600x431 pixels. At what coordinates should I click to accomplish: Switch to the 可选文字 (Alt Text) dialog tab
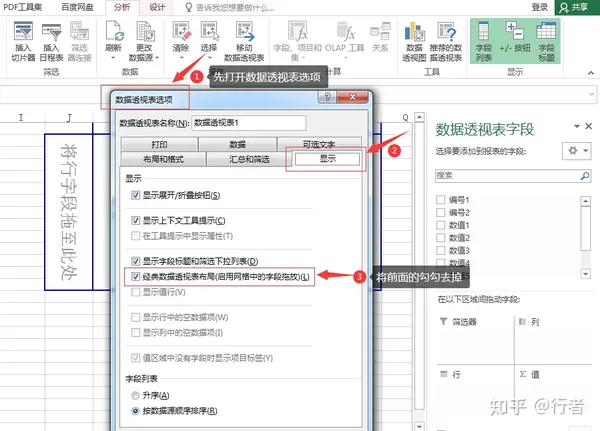(x=319, y=144)
